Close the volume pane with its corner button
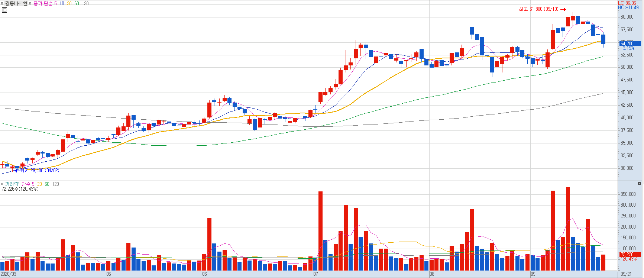644x278 pixels. pyautogui.click(x=640, y=184)
